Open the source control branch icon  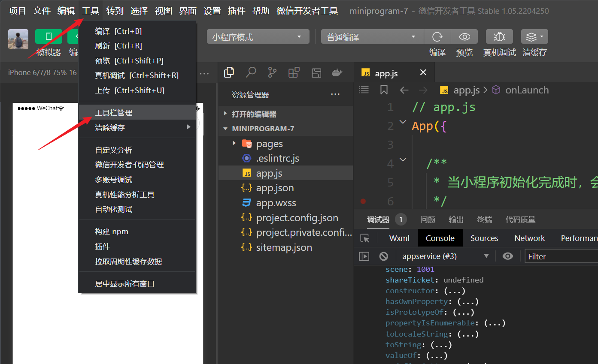click(272, 72)
